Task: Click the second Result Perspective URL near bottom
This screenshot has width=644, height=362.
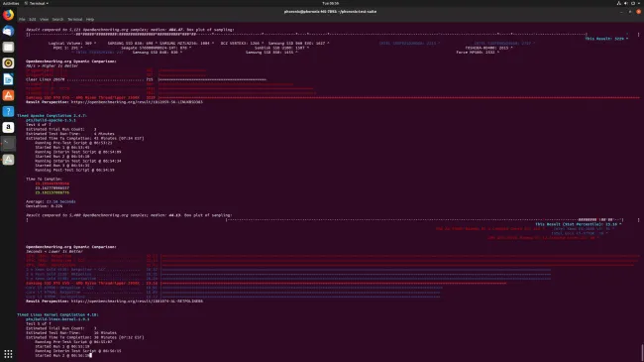Action: tap(137, 302)
